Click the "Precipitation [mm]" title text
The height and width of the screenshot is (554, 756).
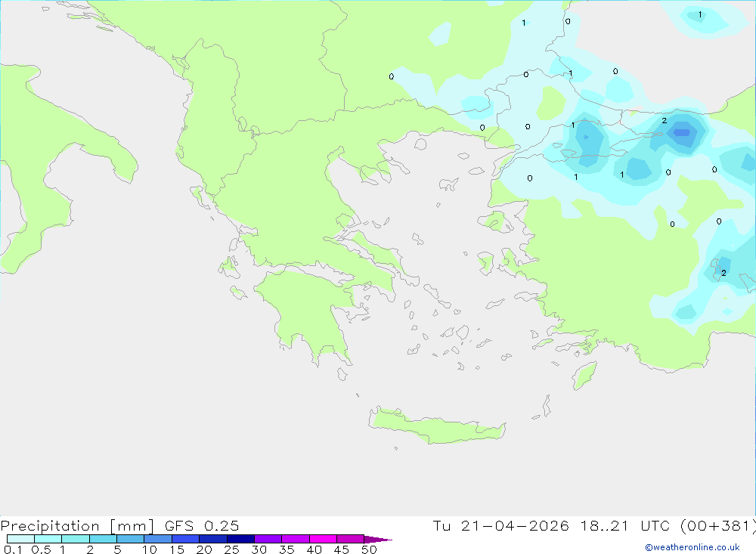coord(78,525)
